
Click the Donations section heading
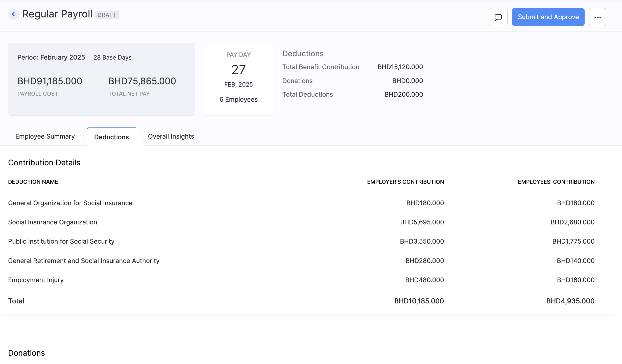click(26, 353)
